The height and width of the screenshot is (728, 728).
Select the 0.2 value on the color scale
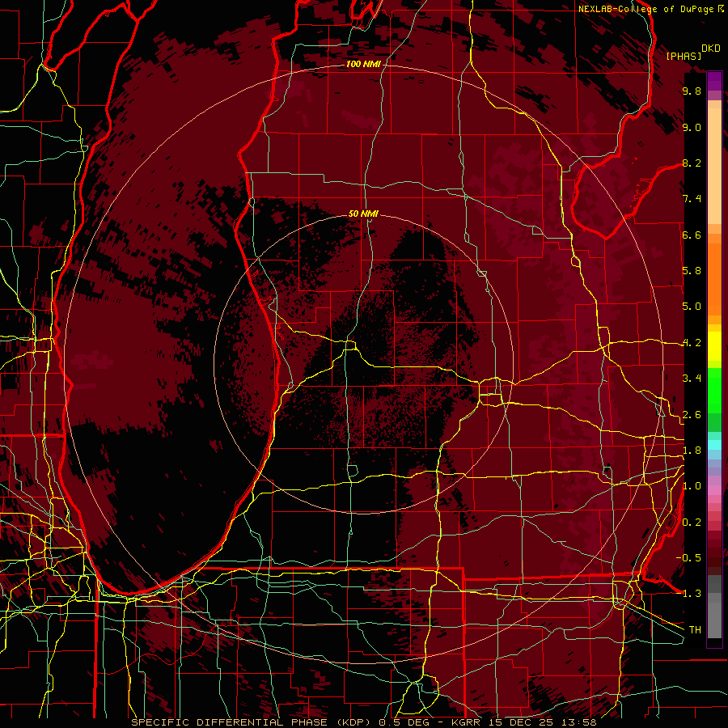tap(692, 523)
